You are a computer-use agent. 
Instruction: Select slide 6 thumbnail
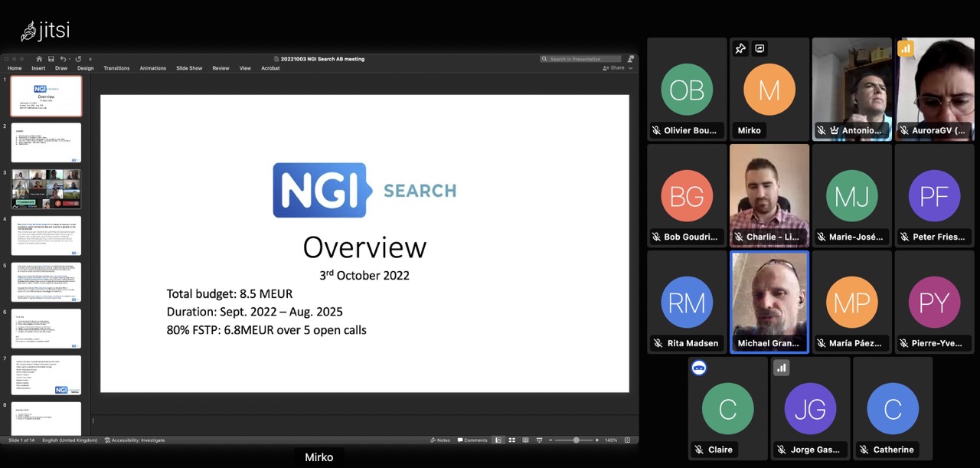(x=46, y=329)
